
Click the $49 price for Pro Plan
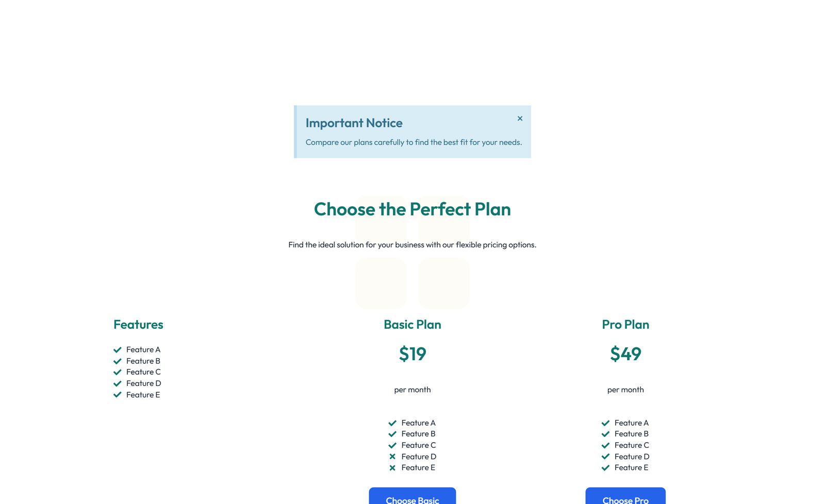(625, 354)
